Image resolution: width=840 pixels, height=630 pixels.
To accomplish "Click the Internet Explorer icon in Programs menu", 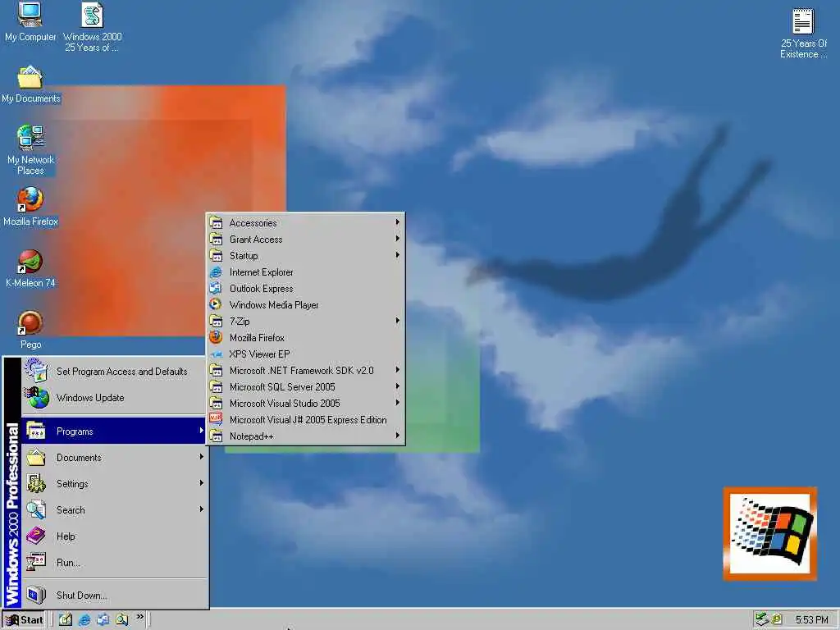I will [x=216, y=272].
